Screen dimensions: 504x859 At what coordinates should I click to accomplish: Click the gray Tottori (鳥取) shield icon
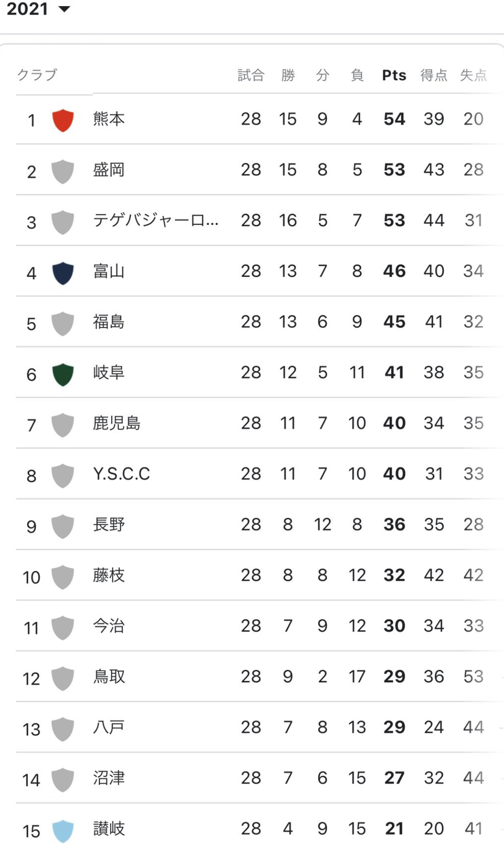pyautogui.click(x=63, y=678)
